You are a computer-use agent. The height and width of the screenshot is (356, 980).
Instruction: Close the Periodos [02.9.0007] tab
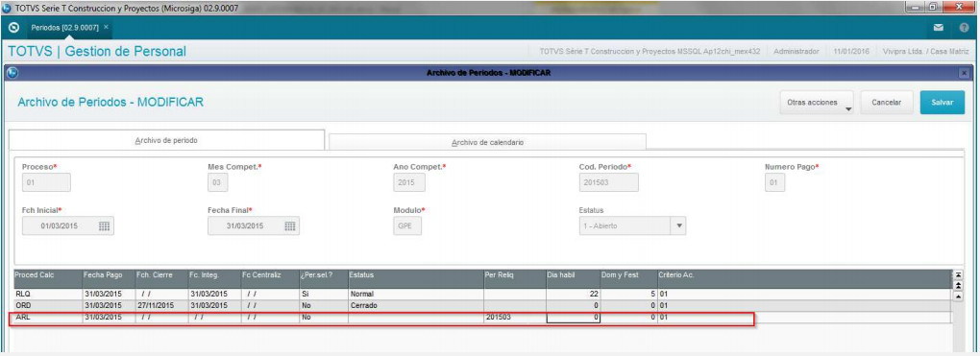point(106,28)
